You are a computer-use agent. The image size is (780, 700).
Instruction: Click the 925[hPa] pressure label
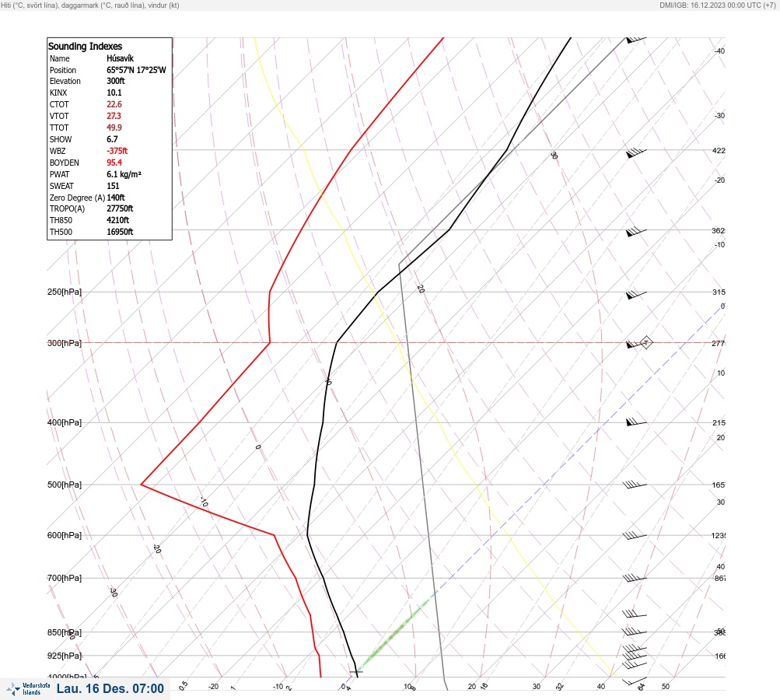point(65,656)
